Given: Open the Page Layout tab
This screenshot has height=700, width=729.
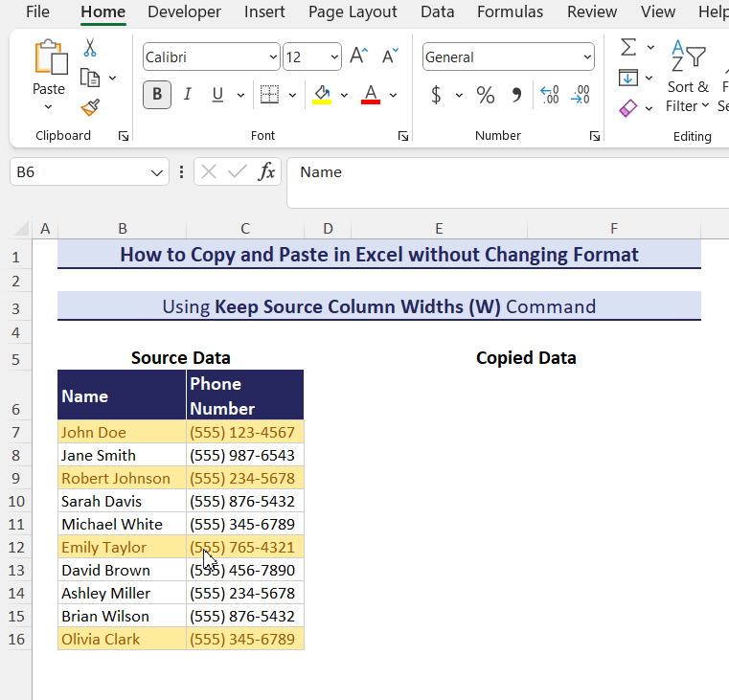Looking at the screenshot, I should point(353,12).
